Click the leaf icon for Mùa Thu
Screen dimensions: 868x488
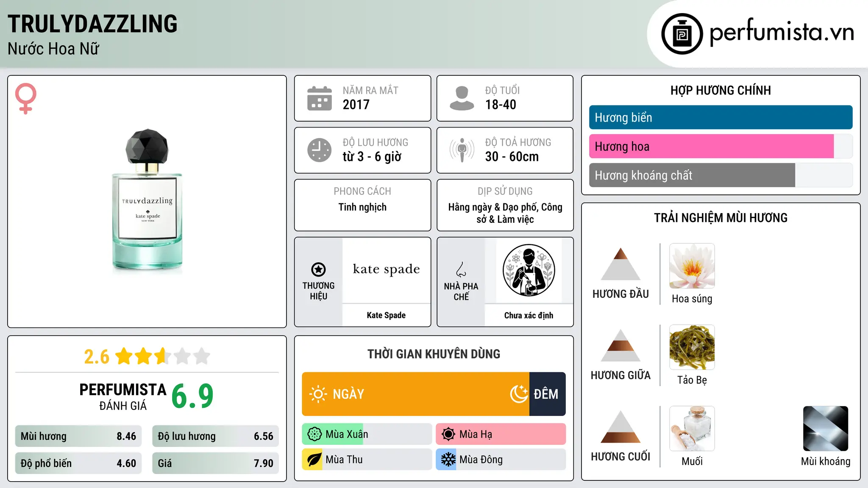314,460
